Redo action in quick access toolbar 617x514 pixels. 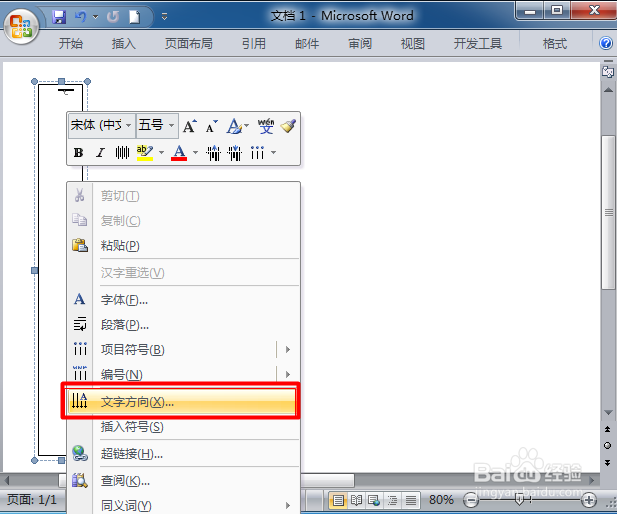pyautogui.click(x=113, y=17)
